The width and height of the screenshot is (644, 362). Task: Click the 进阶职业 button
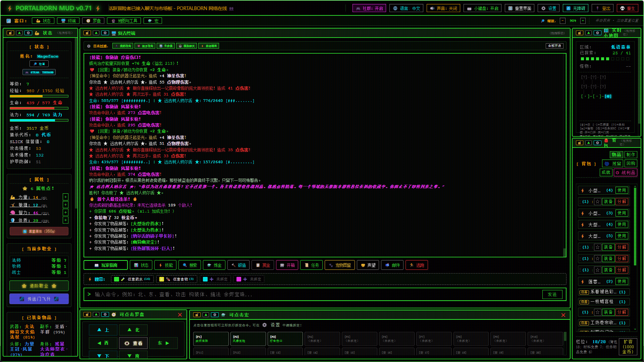pyautogui.click(x=39, y=286)
